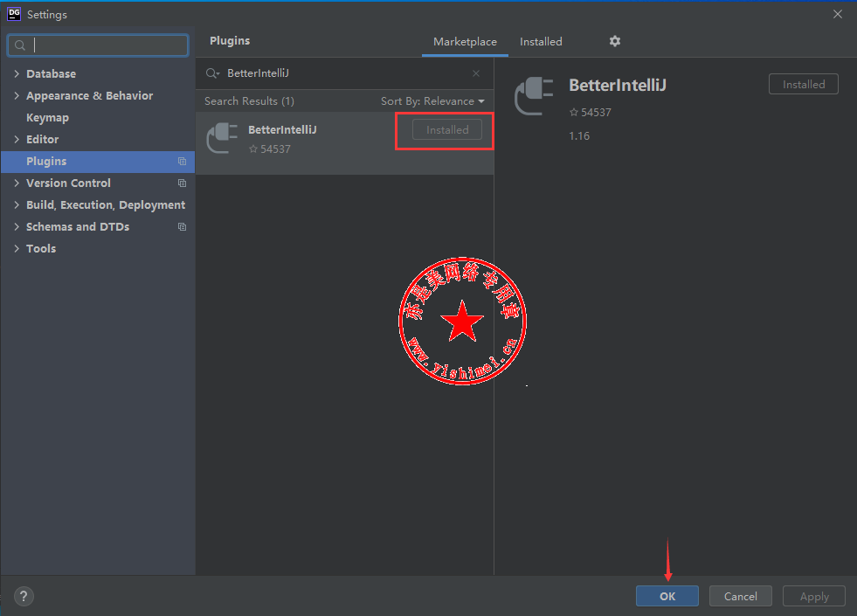Click the large BetterIntelliJ plug icon in details
The width and height of the screenshot is (857, 616).
tap(534, 96)
